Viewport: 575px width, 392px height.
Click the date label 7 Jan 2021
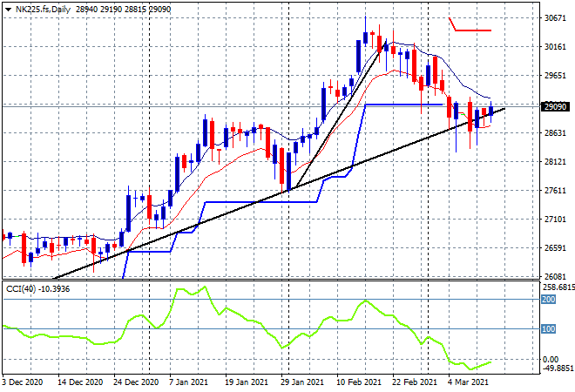click(x=188, y=382)
